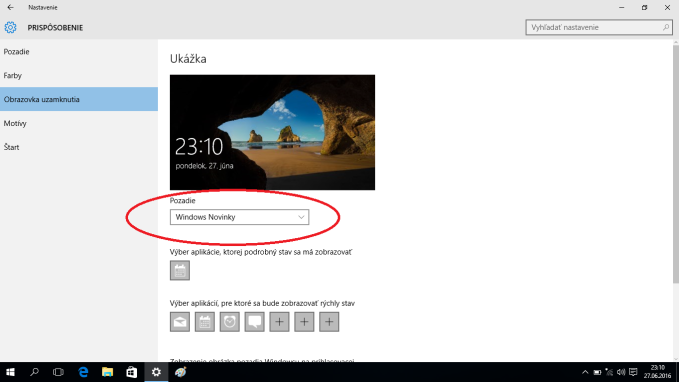Open Microsoft Edge from the taskbar

point(83,372)
